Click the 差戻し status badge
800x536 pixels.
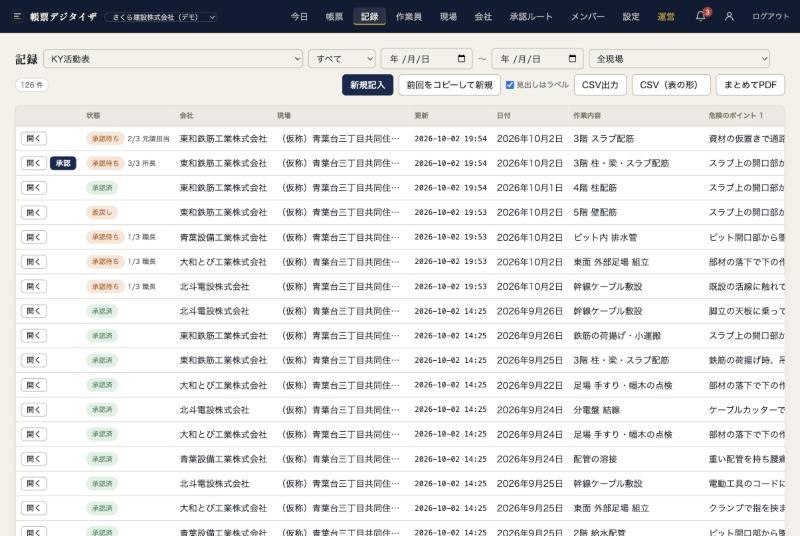(x=102, y=212)
